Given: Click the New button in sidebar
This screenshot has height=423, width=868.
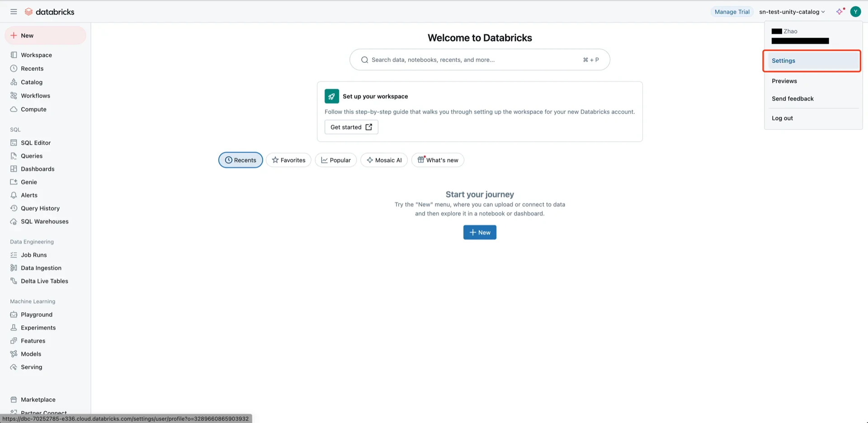Looking at the screenshot, I should click(45, 35).
